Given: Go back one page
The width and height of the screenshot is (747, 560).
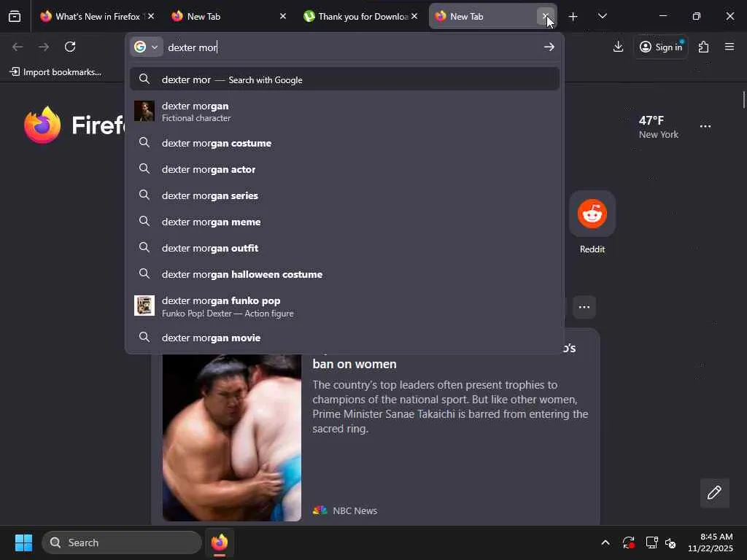Looking at the screenshot, I should click(18, 47).
